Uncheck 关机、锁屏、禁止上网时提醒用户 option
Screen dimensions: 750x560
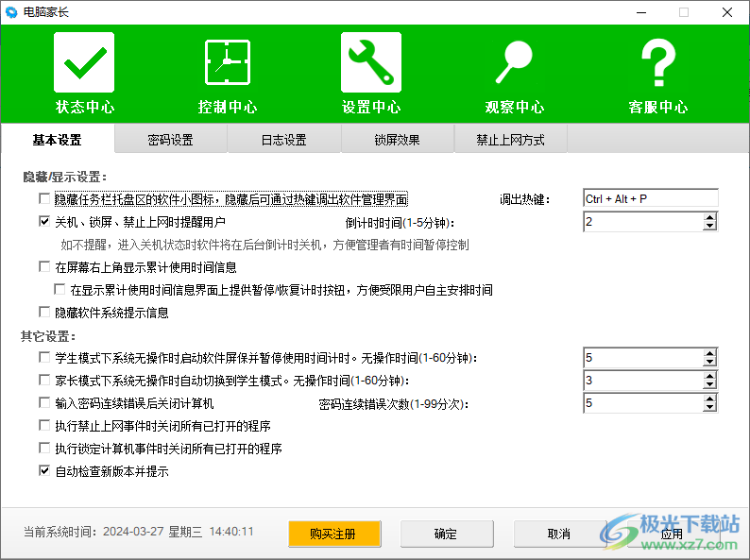pyautogui.click(x=44, y=222)
